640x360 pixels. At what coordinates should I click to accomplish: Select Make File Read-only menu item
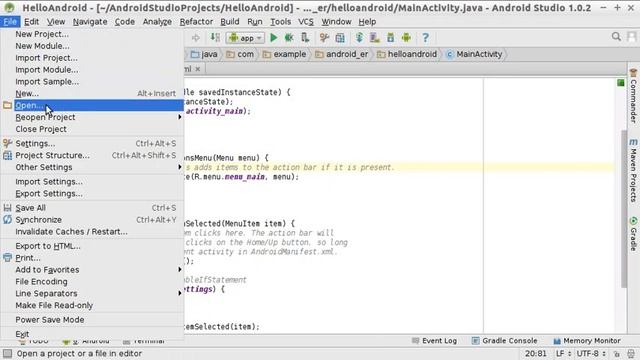point(92,305)
